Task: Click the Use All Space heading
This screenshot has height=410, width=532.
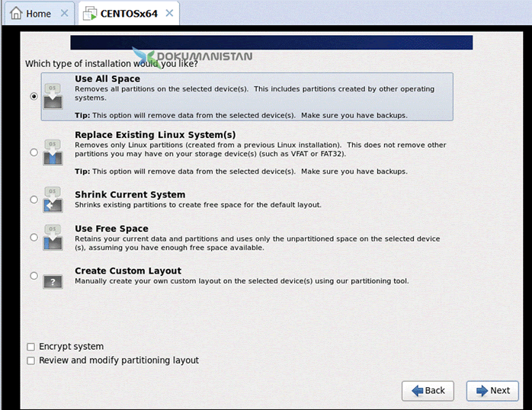Action: [107, 78]
